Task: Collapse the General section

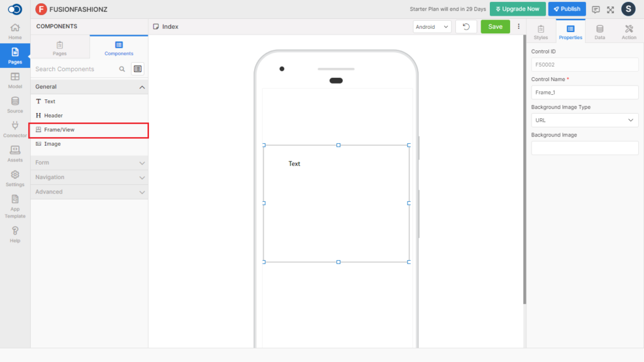Action: (x=89, y=87)
